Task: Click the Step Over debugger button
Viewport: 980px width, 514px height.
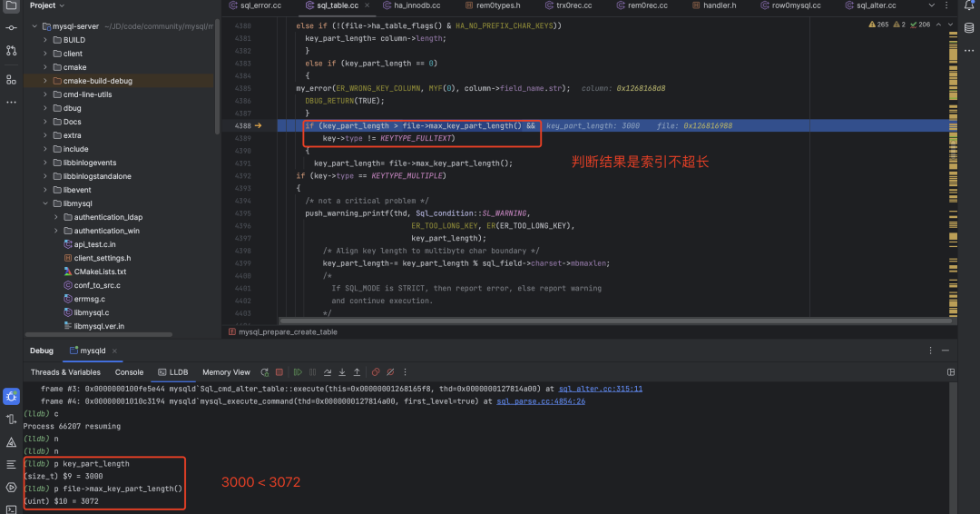Action: (326, 372)
